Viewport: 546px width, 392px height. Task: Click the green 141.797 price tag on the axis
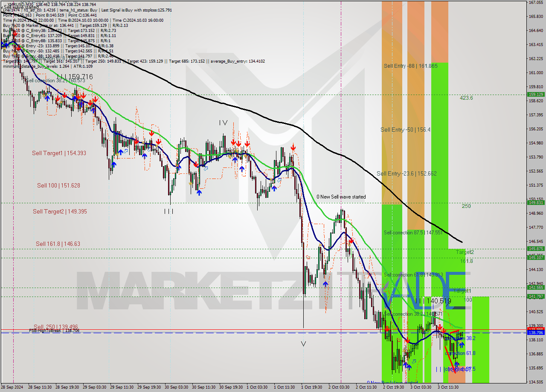pos(536,296)
